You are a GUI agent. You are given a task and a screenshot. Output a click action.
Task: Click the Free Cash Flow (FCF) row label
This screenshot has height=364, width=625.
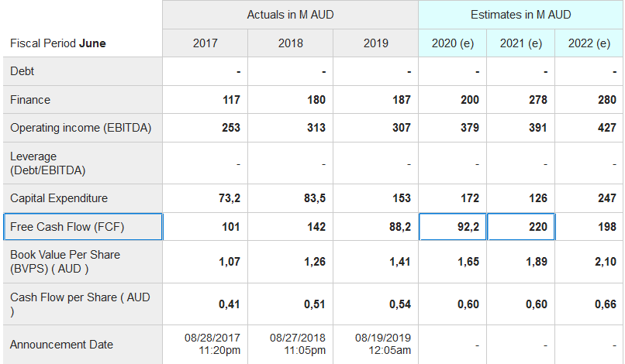coord(67,227)
